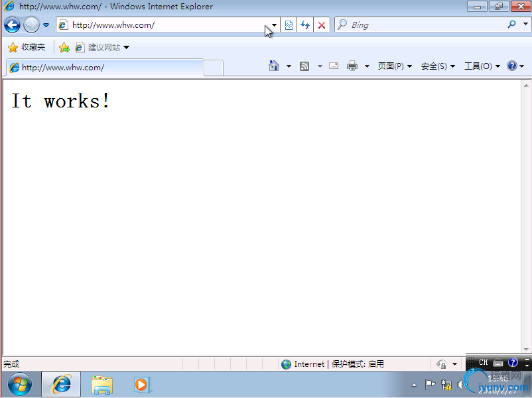
Task: Click the language bar keyboard icon
Action: point(498,363)
